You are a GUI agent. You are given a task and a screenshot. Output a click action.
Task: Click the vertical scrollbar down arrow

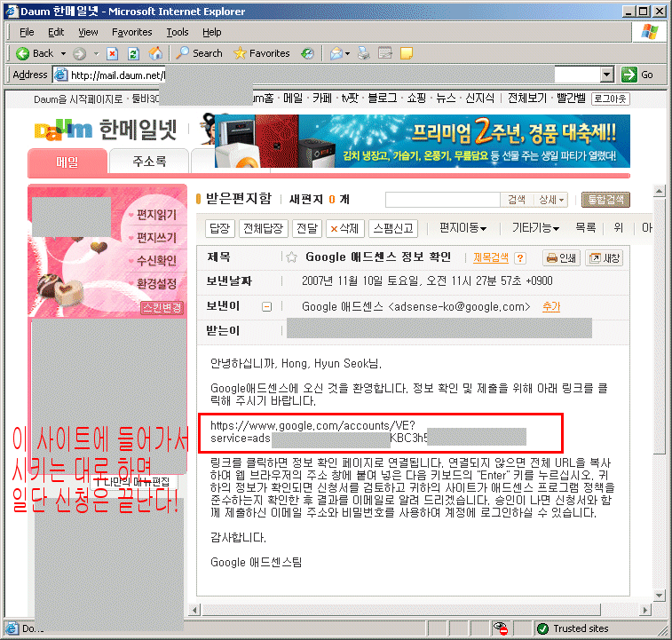[x=660, y=595]
